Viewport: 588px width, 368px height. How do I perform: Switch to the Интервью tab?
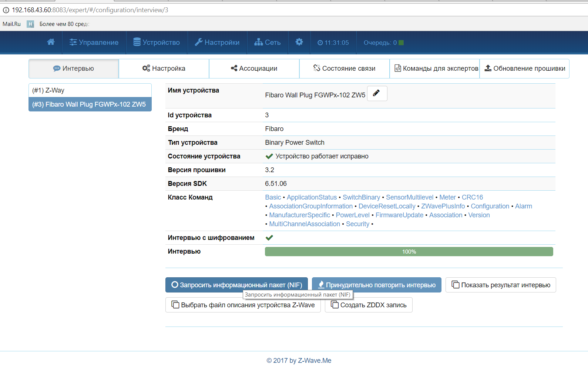(74, 68)
